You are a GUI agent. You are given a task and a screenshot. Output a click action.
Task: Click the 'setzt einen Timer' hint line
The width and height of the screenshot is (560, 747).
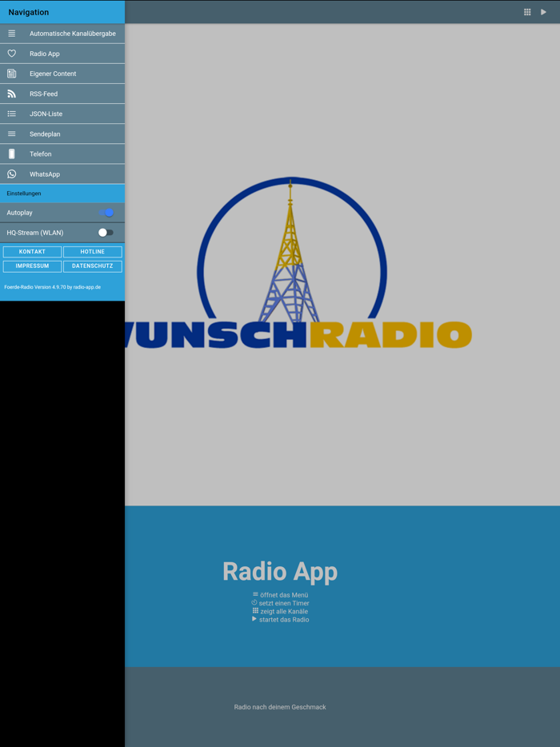(280, 603)
